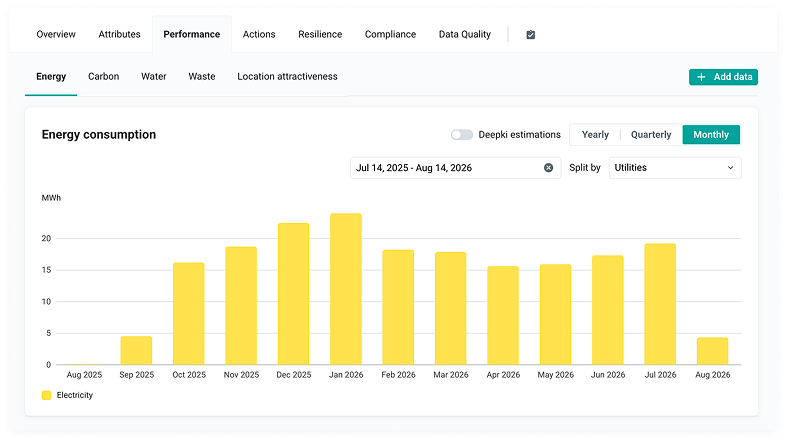The width and height of the screenshot is (787, 442).
Task: Switch to the Carbon sub-tab
Action: [x=103, y=76]
